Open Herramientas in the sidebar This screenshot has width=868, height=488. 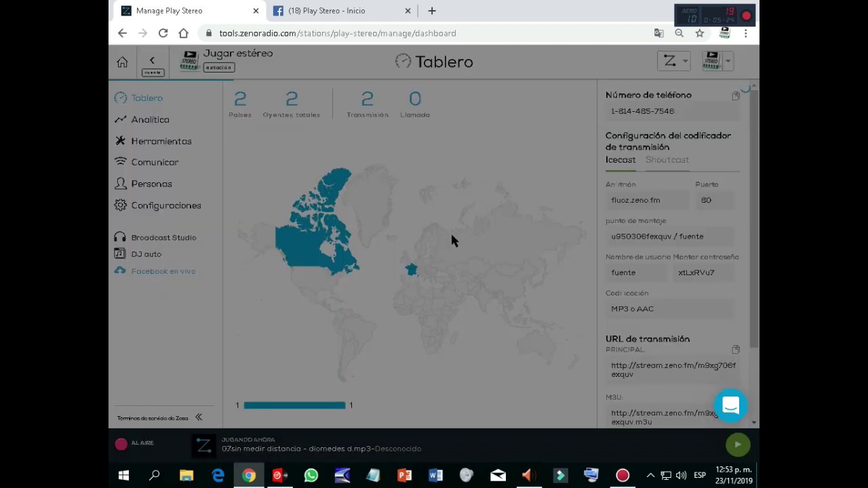click(x=153, y=141)
